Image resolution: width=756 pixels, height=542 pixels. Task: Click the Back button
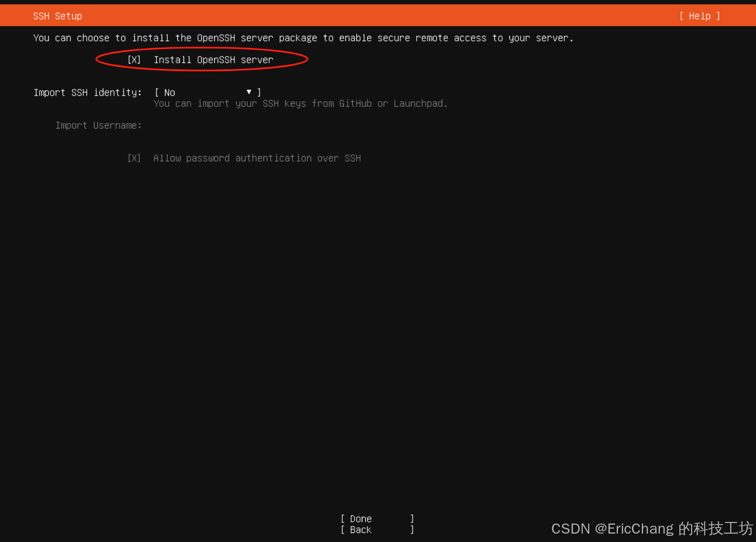tap(377, 530)
